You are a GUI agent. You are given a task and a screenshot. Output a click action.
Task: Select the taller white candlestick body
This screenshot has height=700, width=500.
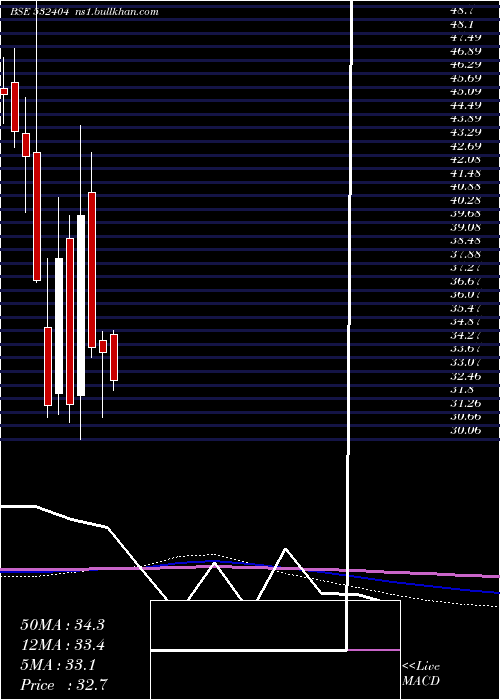pyautogui.click(x=81, y=305)
